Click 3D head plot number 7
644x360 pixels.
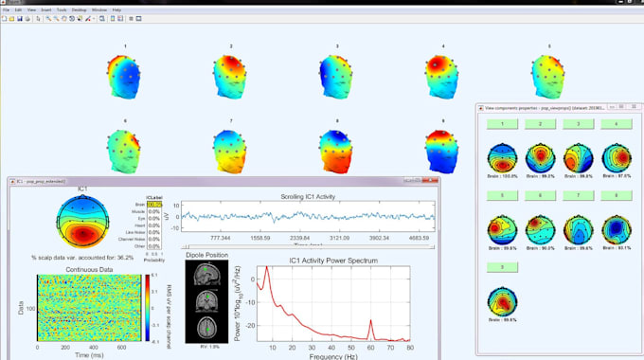coord(230,152)
